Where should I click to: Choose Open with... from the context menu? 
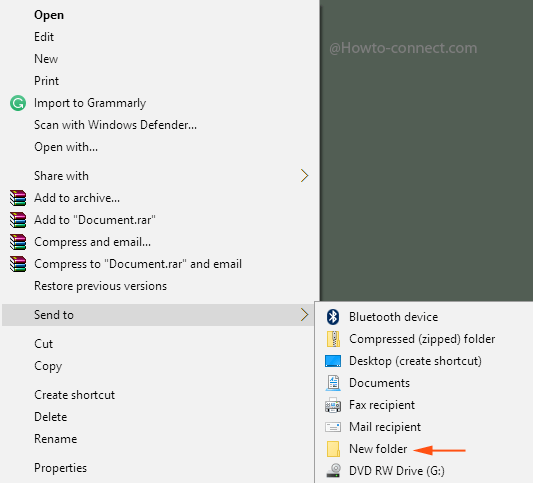(66, 147)
